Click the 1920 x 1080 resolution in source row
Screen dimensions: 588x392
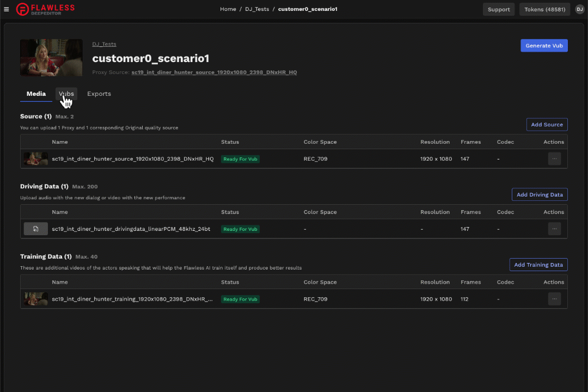pos(436,158)
